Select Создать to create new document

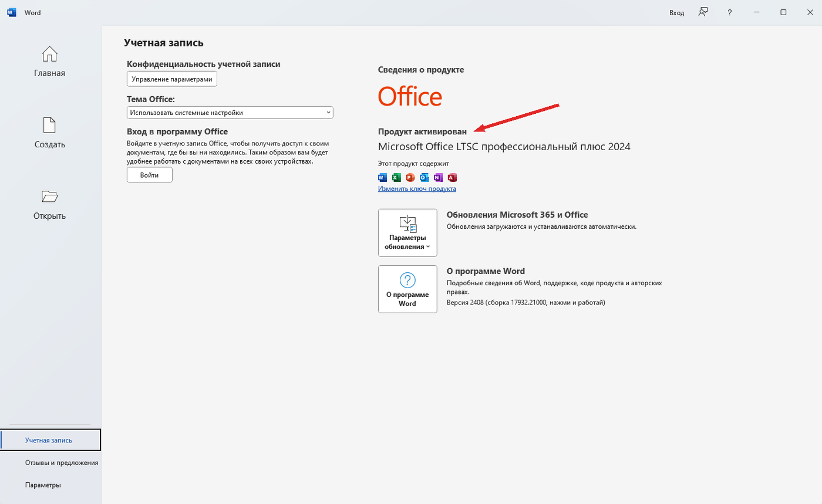pos(50,133)
